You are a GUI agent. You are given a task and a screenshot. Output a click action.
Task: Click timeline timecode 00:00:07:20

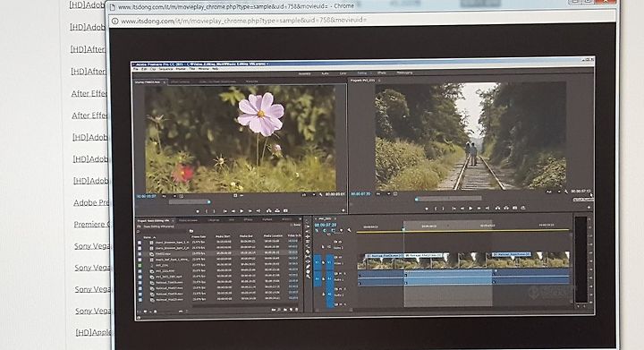click(326, 225)
